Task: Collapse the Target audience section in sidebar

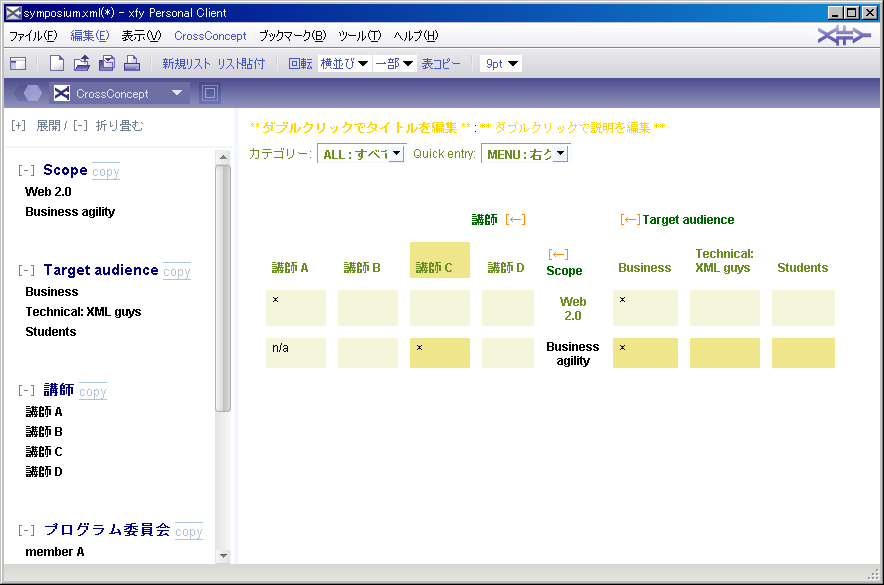Action: pyautogui.click(x=26, y=271)
